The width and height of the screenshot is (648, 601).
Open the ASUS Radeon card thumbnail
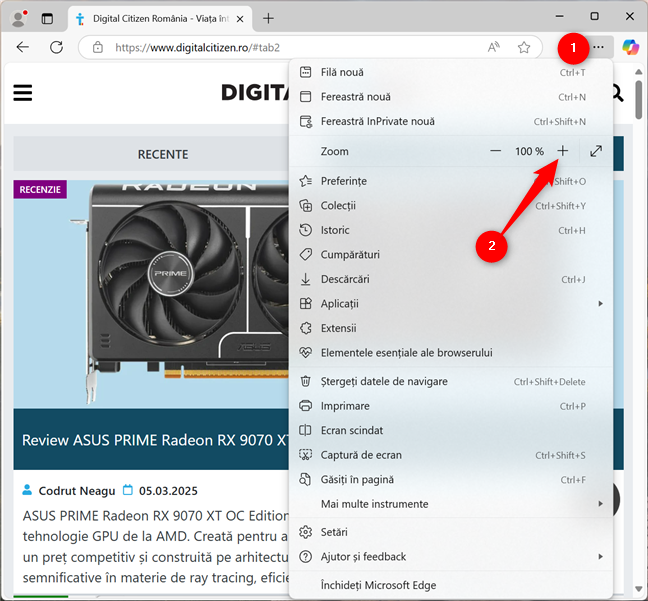(x=151, y=294)
